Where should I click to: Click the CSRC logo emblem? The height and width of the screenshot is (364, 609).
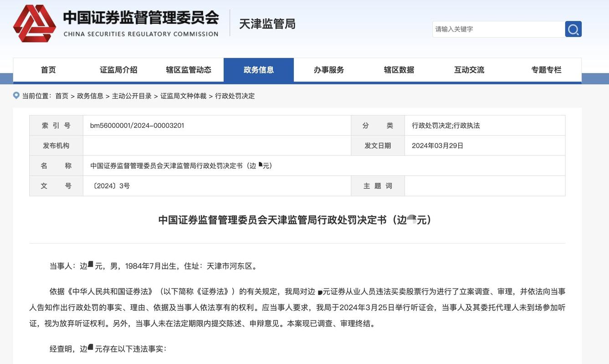[34, 24]
